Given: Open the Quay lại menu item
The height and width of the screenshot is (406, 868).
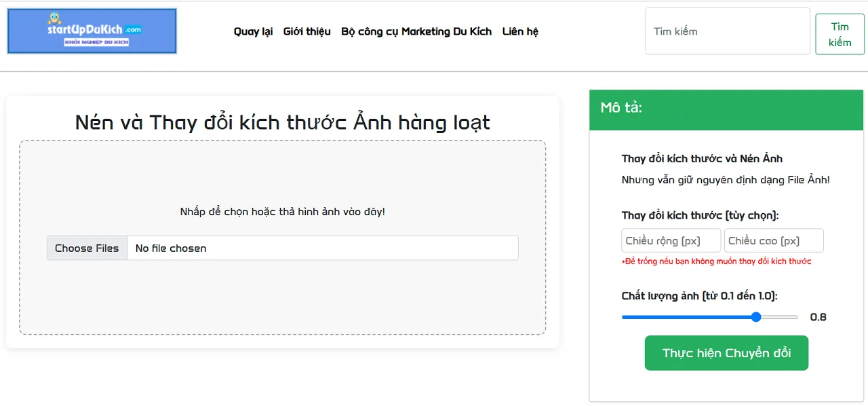Looking at the screenshot, I should [253, 31].
